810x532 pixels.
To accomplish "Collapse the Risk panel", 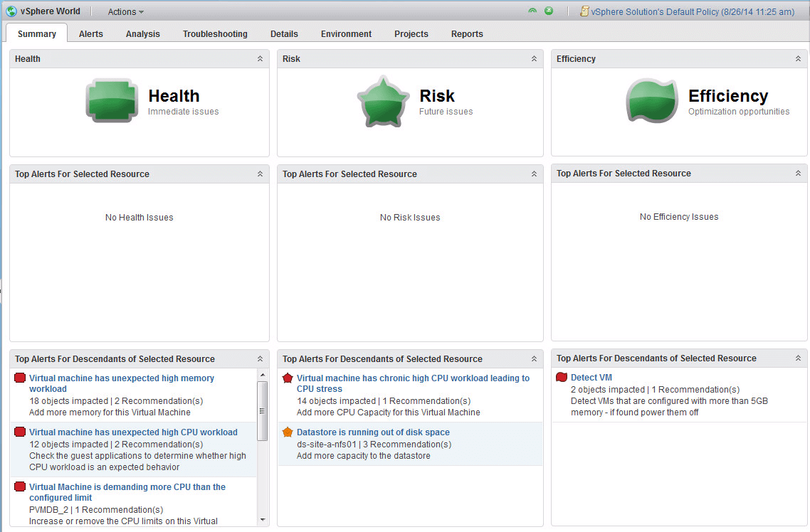I will tap(534, 59).
